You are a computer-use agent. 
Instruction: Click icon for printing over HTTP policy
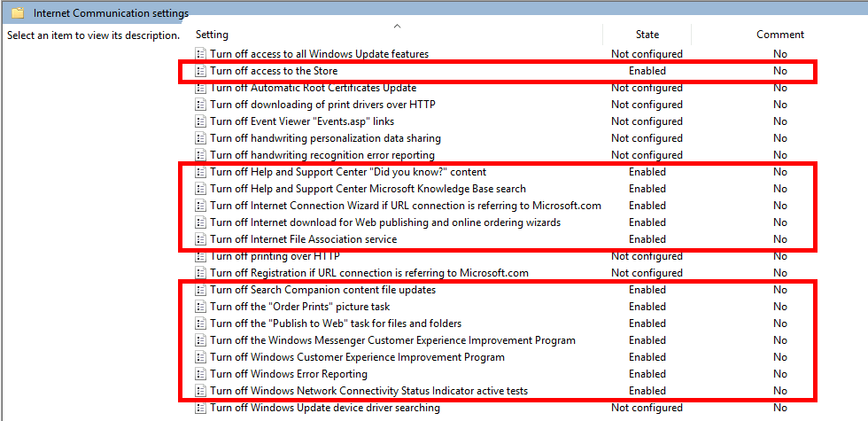coord(200,256)
